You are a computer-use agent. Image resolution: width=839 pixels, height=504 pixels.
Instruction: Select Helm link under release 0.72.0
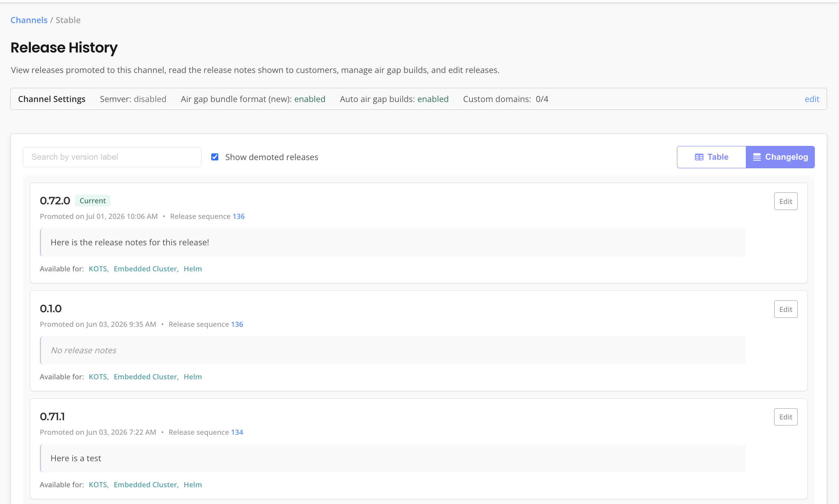(193, 269)
